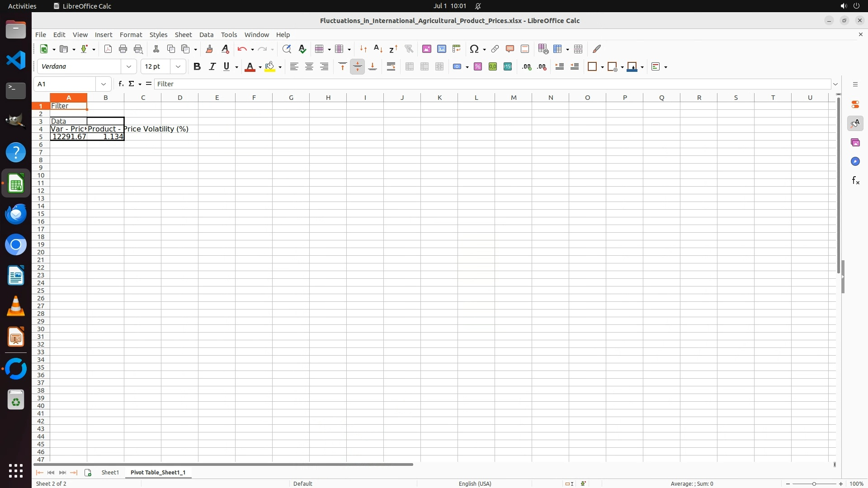The image size is (868, 488).
Task: Open the Navigator sidebar panel
Action: pos(855,162)
